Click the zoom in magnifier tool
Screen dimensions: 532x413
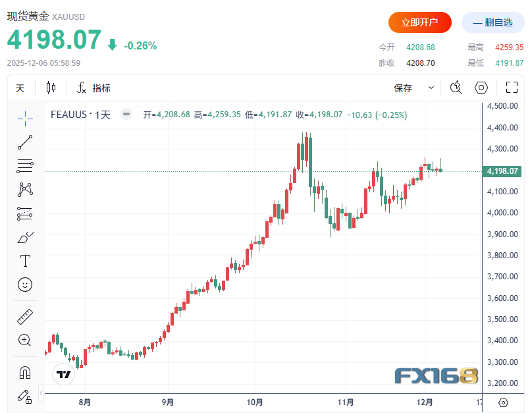[25, 340]
